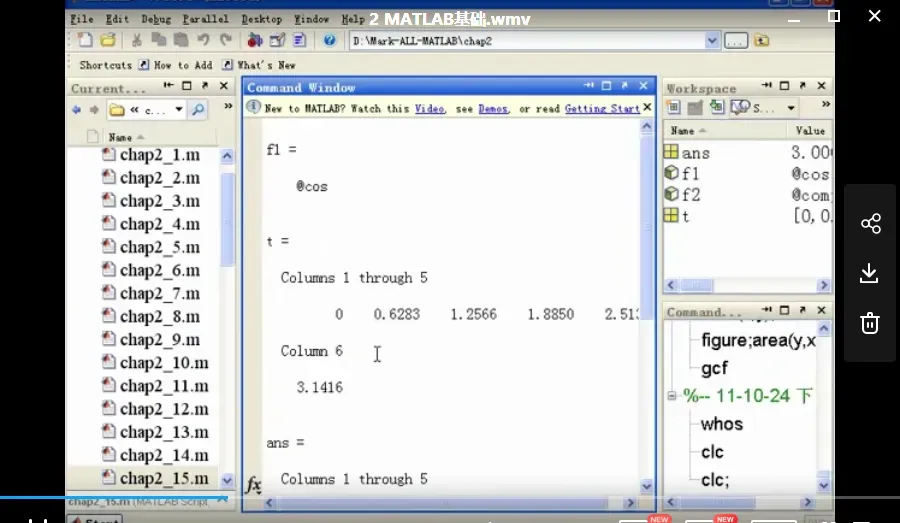Image resolution: width=900 pixels, height=523 pixels.
Task: Open the Video link in info bar
Action: (430, 109)
